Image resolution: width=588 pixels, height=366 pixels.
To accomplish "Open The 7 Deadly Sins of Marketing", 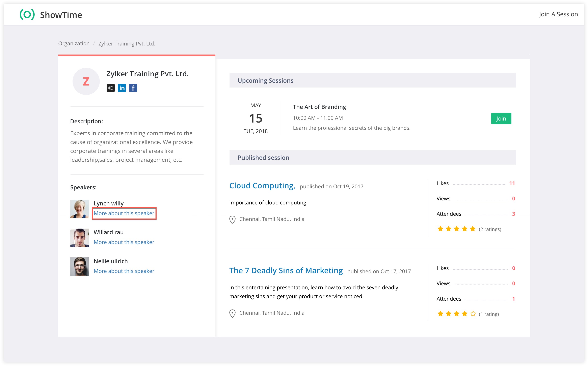I will click(x=286, y=270).
